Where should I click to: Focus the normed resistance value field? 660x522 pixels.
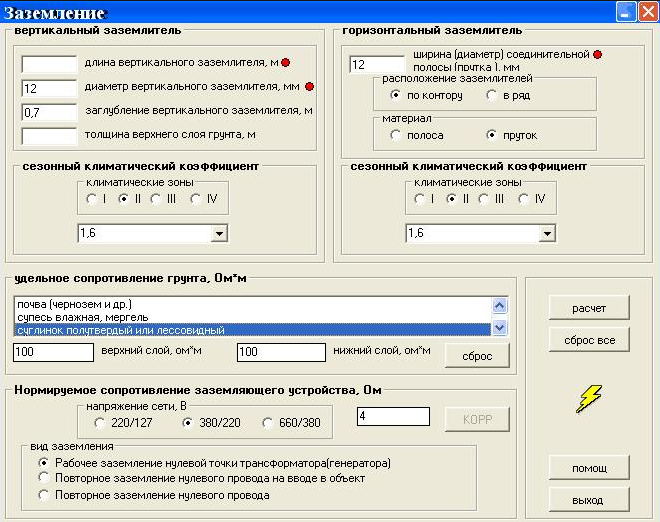[393, 416]
